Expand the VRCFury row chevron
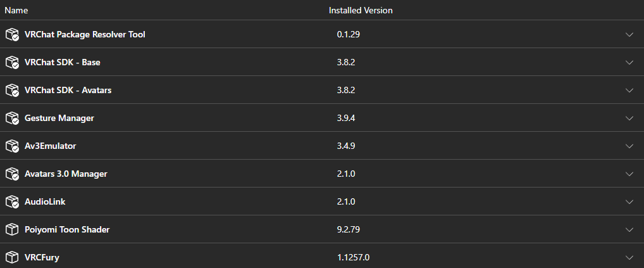The height and width of the screenshot is (268, 644). 629,257
